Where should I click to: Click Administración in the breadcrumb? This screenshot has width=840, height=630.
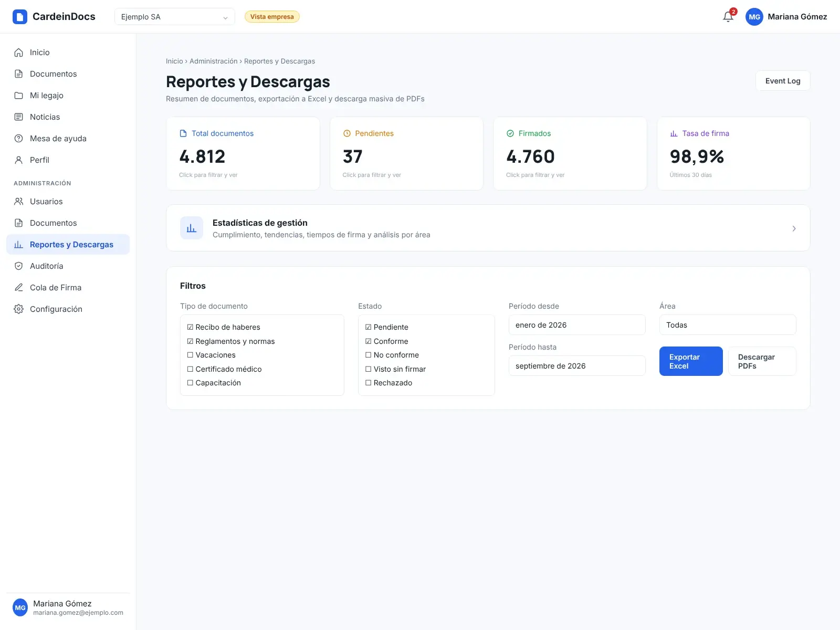point(214,61)
